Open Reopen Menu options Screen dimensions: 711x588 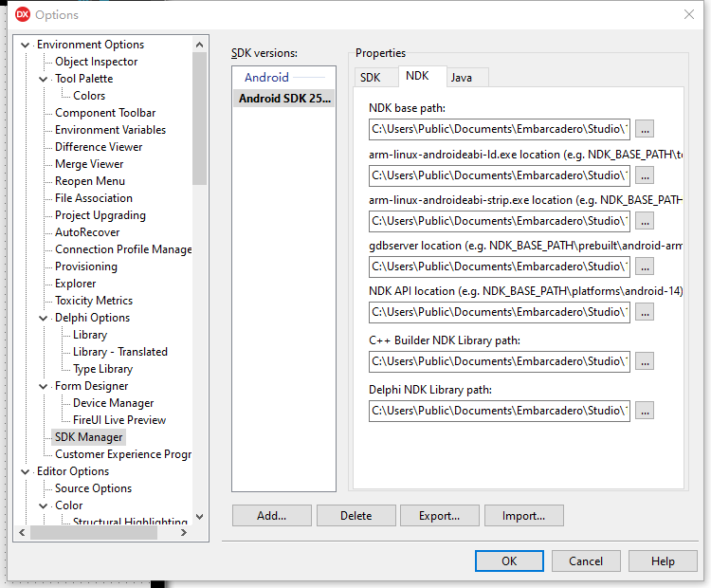90,181
